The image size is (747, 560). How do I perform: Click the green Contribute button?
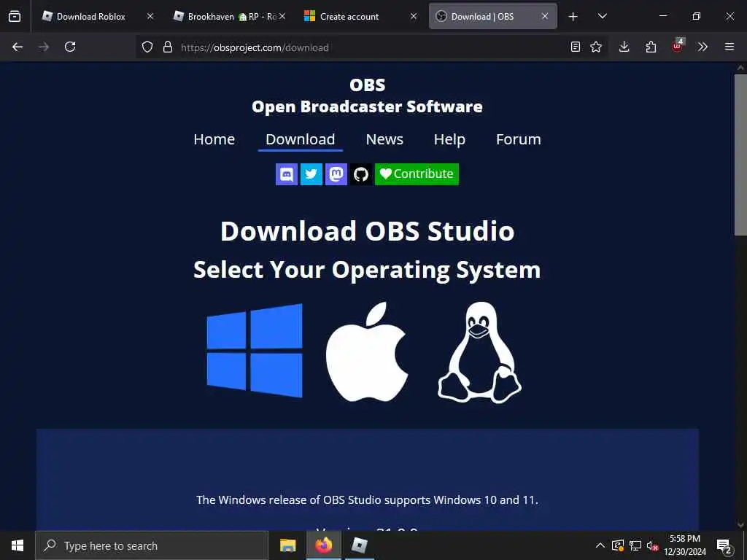tap(417, 174)
